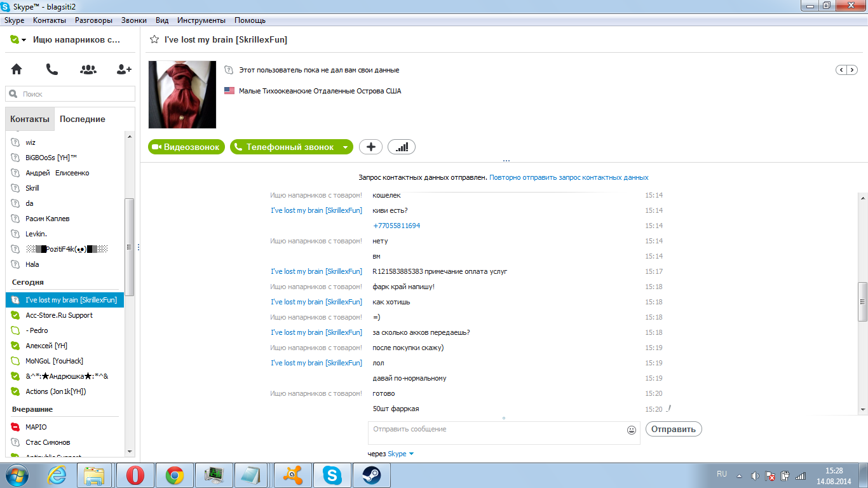Show hidden tray icons arrow
The width and height of the screenshot is (868, 488).
click(x=739, y=475)
